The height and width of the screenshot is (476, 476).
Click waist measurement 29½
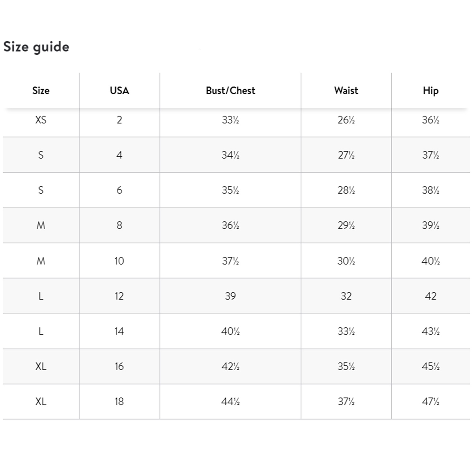pos(346,225)
